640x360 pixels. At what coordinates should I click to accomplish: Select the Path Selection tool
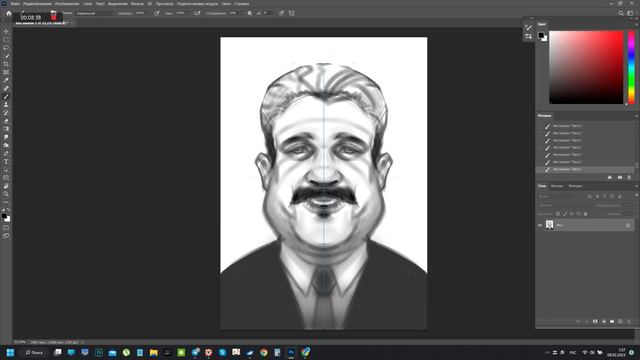click(x=6, y=170)
